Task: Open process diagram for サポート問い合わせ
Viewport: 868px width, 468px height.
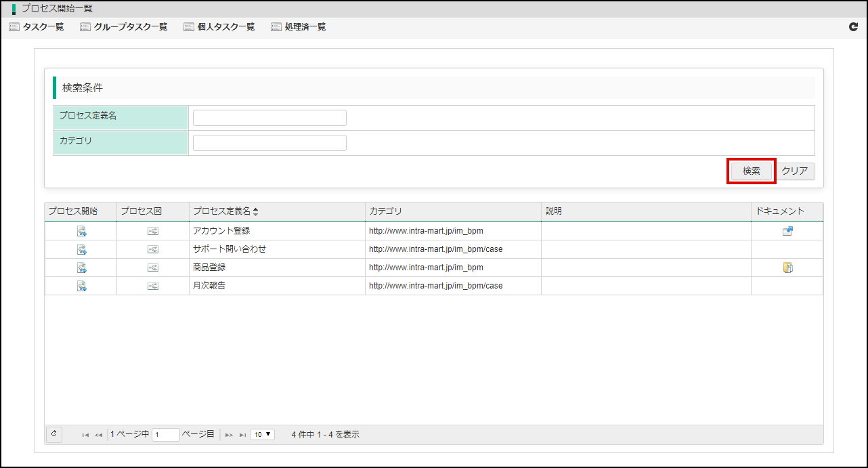Action: (x=153, y=249)
